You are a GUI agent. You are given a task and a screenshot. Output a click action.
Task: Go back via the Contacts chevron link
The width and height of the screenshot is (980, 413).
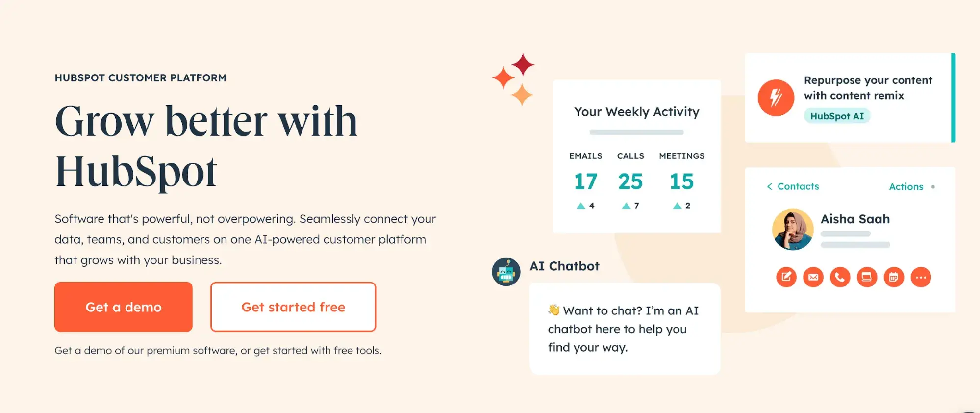793,186
